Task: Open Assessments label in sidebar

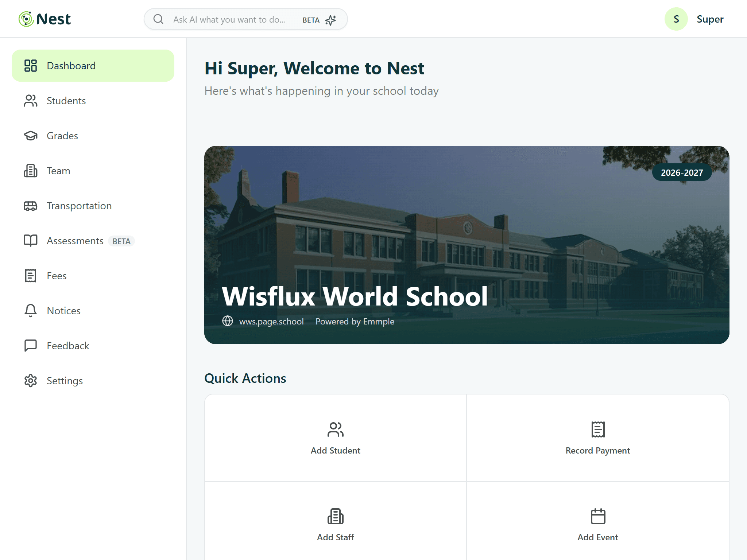Action: (x=75, y=241)
